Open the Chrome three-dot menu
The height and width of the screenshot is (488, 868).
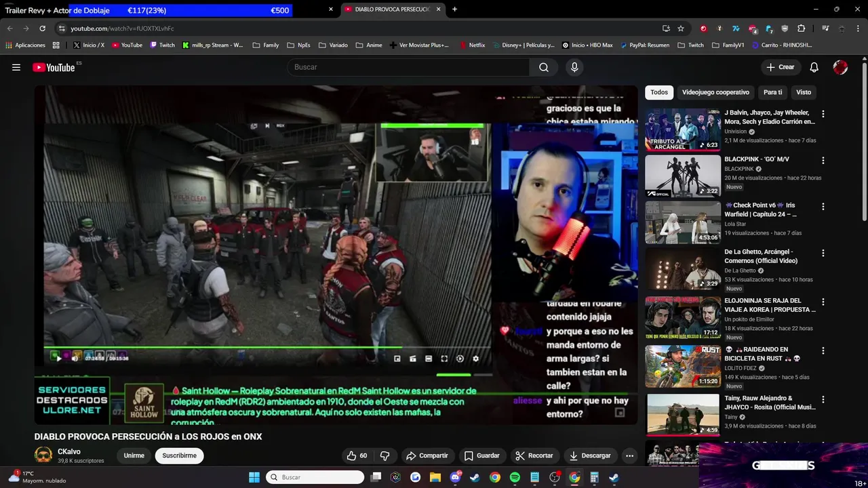pyautogui.click(x=859, y=28)
